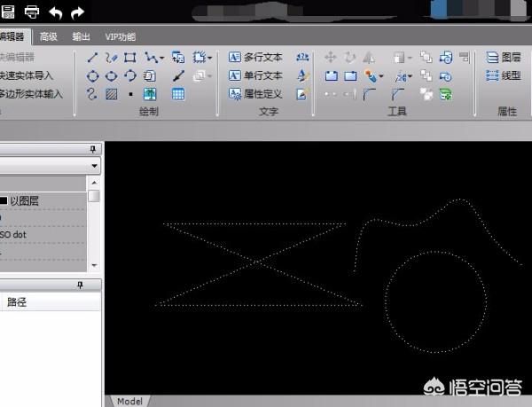Redo the last undone action
Screen dimensions: 532x407
click(78, 12)
